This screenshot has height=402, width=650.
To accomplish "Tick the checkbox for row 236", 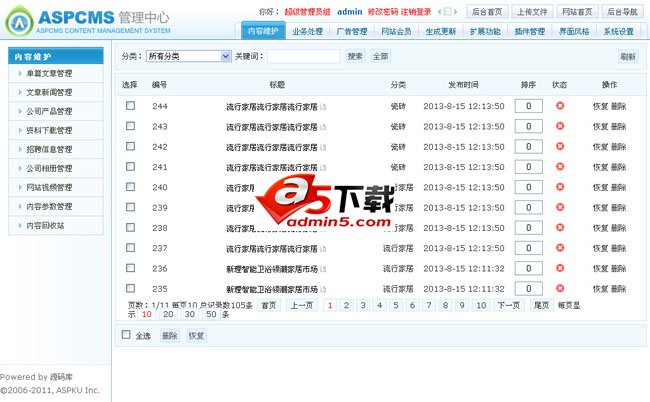I will point(130,268).
